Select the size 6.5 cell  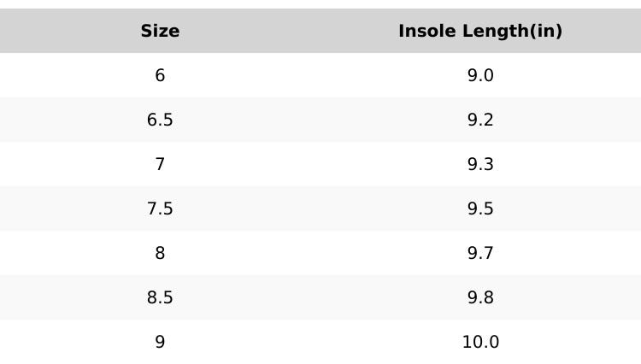click(160, 120)
